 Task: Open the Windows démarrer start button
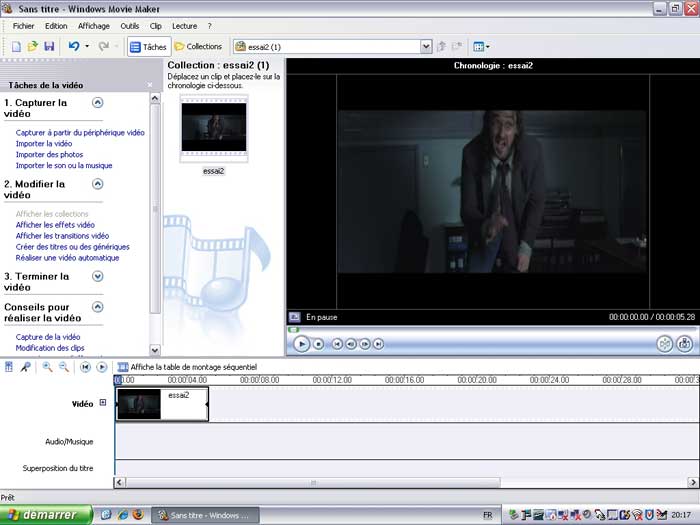point(46,515)
